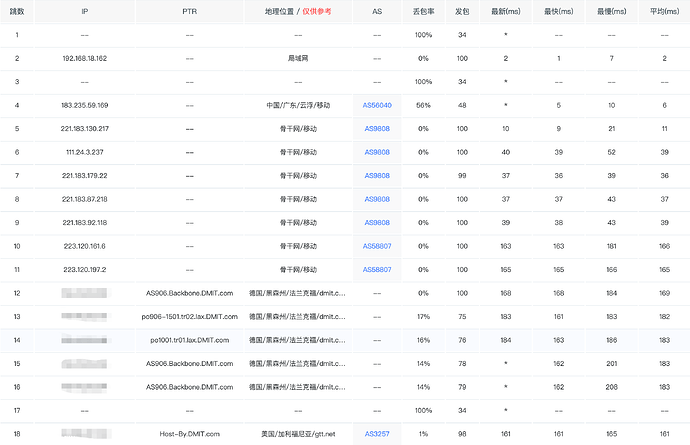Open the AS3257 link for Host-By.DMIT.com
690x445 pixels.
tap(377, 434)
